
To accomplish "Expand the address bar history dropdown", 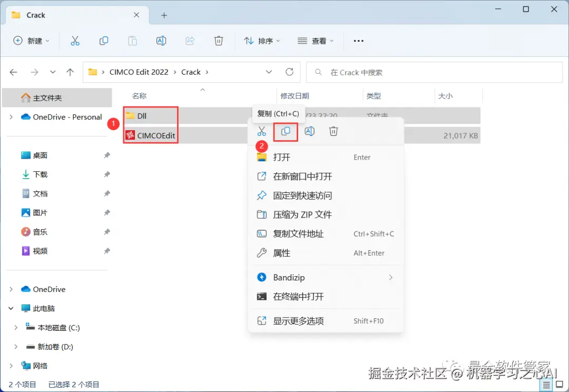I will pyautogui.click(x=269, y=72).
